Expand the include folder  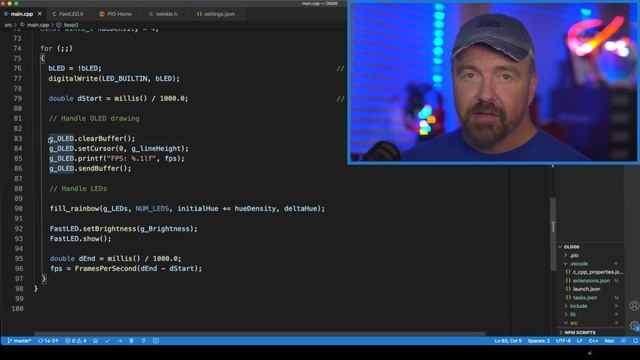(590, 306)
